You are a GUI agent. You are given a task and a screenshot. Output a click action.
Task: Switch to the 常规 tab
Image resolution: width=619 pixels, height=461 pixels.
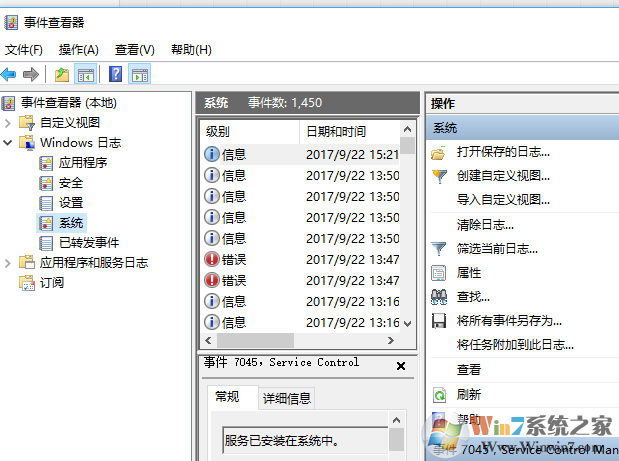click(227, 397)
